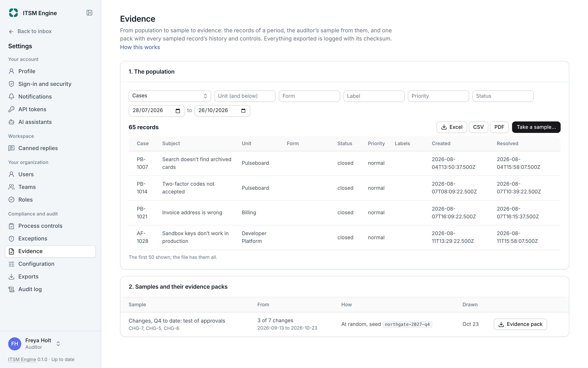Export the population to Excel
Image resolution: width=588 pixels, height=368 pixels.
452,127
